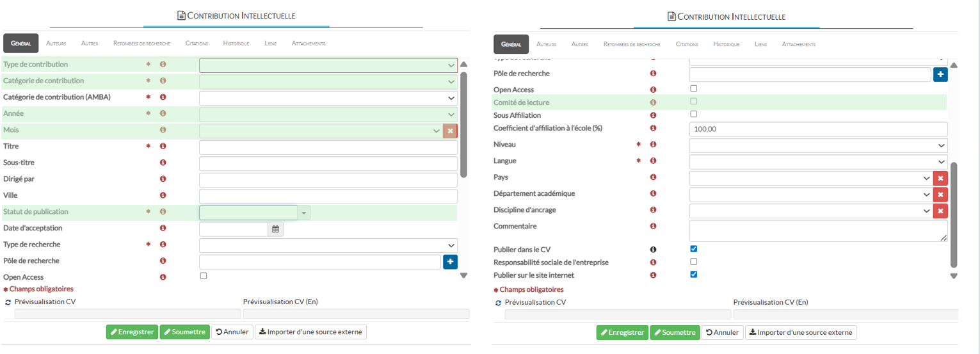Click into the Sous-titre text field

tap(328, 163)
